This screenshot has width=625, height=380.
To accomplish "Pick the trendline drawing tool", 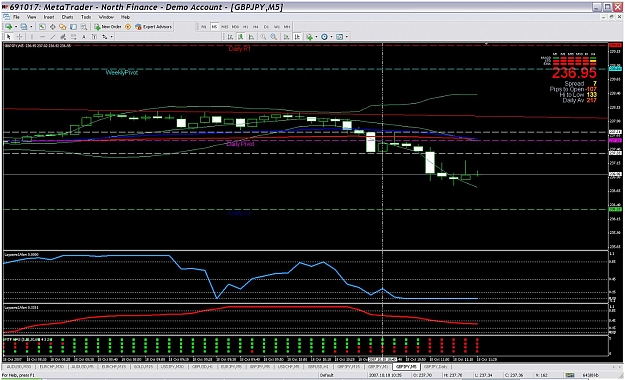I will (x=53, y=37).
